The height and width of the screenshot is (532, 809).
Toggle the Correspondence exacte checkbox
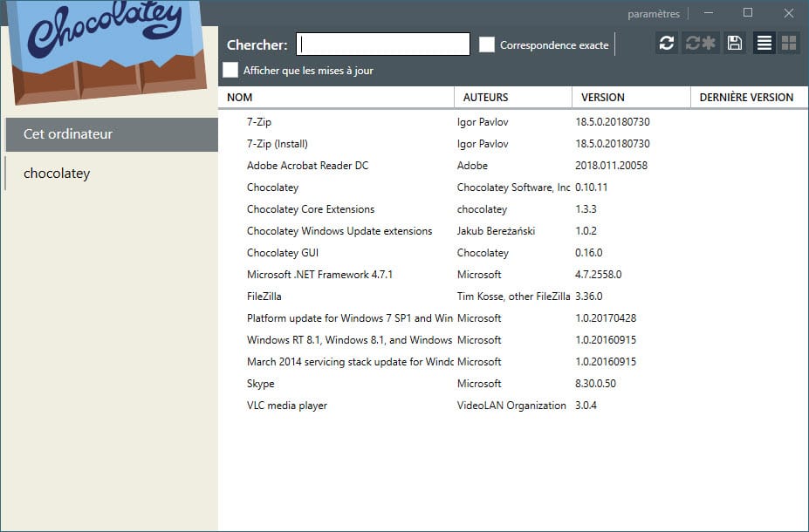coord(487,44)
